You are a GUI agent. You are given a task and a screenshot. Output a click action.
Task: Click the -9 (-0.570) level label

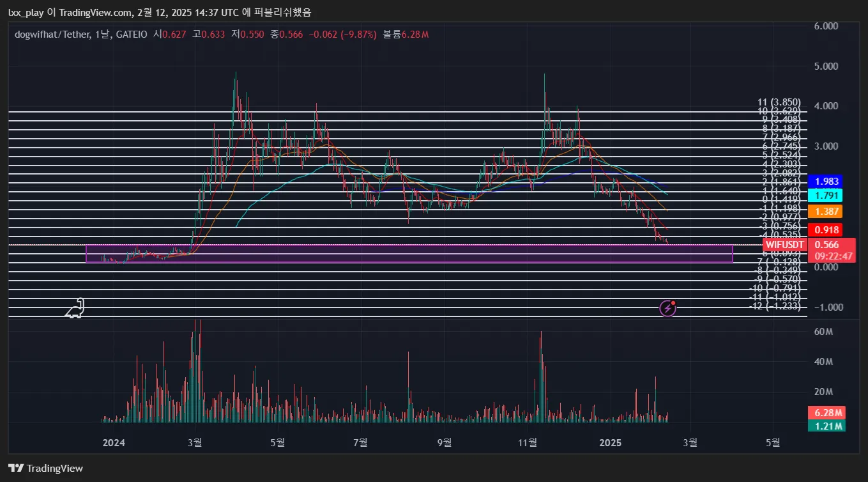click(777, 279)
